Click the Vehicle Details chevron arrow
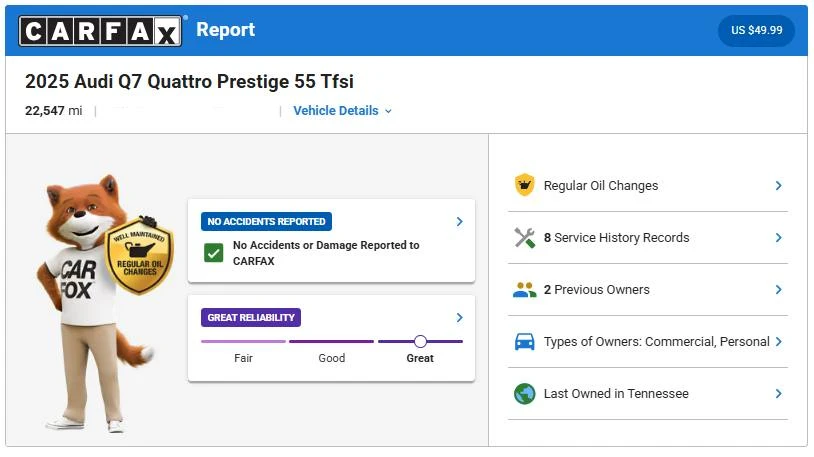Viewport: 814px width, 457px height. [x=388, y=111]
